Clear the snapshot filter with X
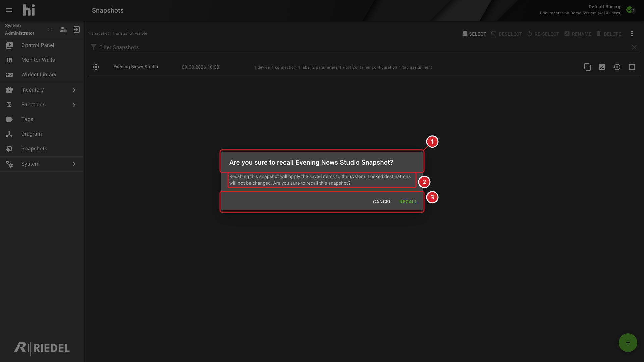Screen dimensions: 644x362 pyautogui.click(x=634, y=47)
